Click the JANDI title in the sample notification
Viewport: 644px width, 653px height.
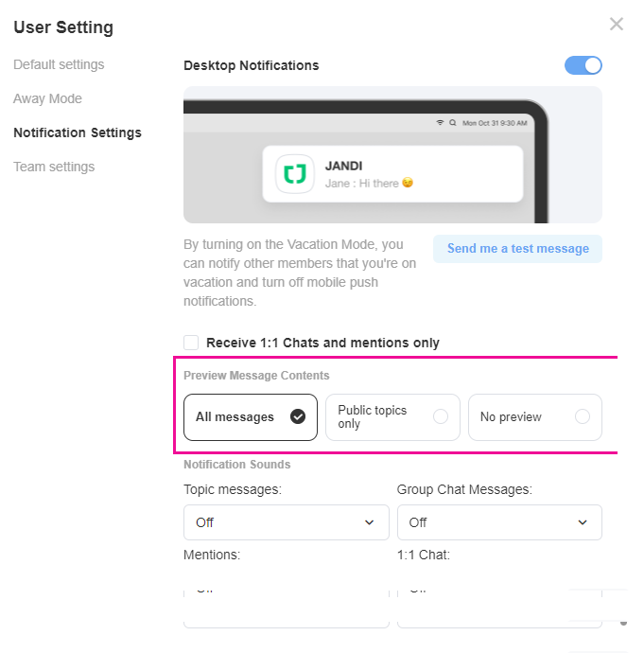343,165
